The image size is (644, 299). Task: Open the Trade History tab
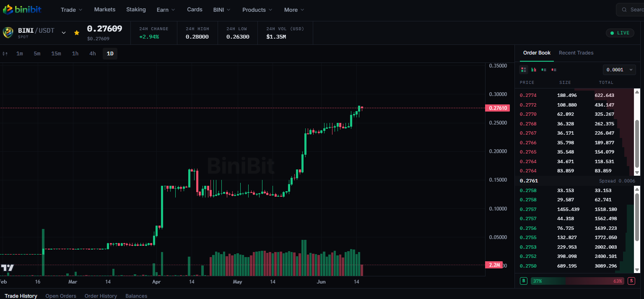point(21,296)
